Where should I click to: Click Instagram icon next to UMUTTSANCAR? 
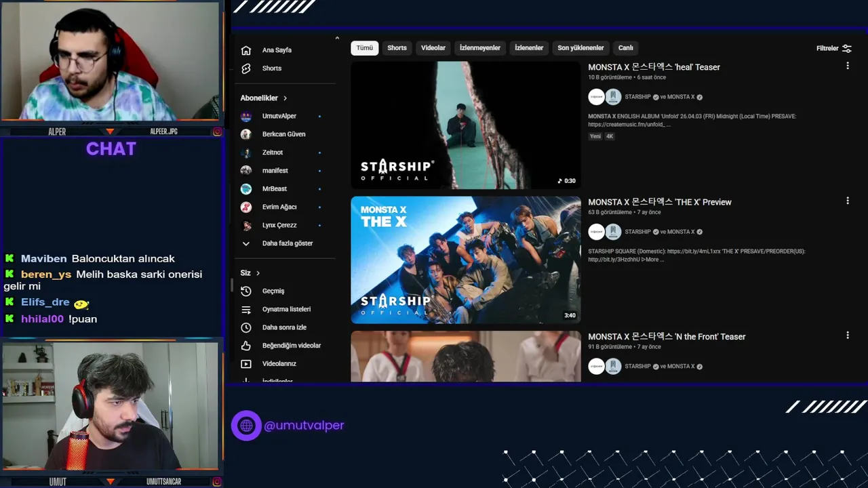click(x=217, y=482)
